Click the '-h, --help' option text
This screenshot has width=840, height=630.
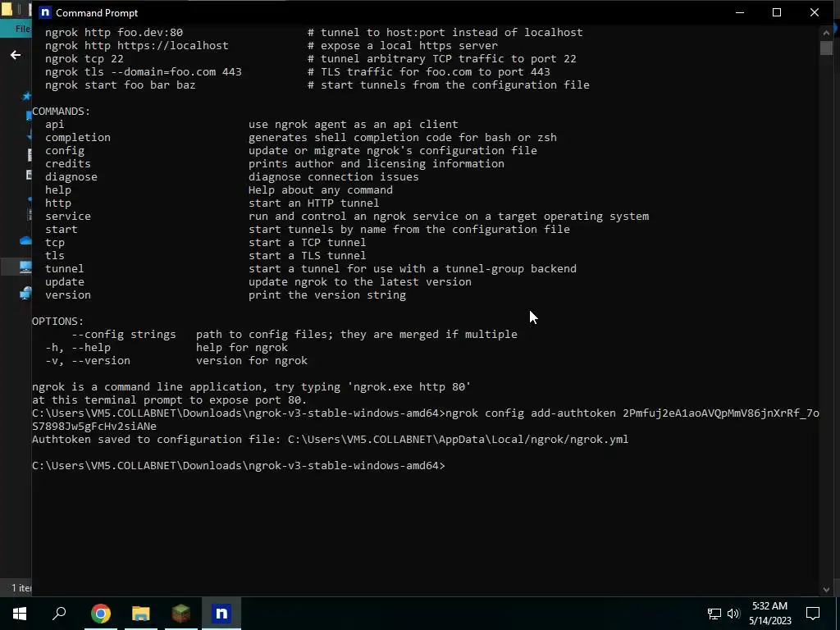pyautogui.click(x=78, y=348)
